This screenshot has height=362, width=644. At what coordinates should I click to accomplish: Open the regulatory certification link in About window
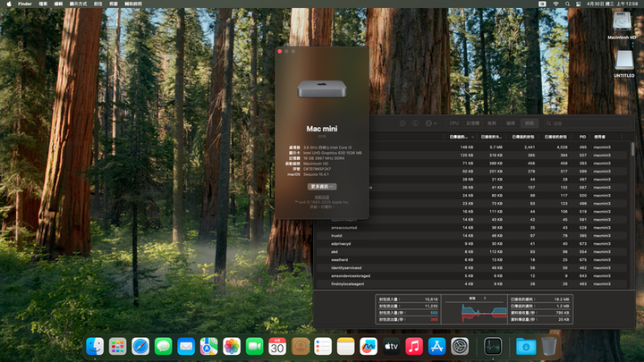pos(322,198)
